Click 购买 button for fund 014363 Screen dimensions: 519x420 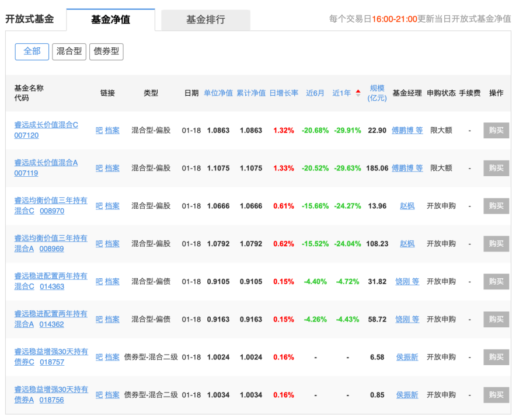click(496, 281)
